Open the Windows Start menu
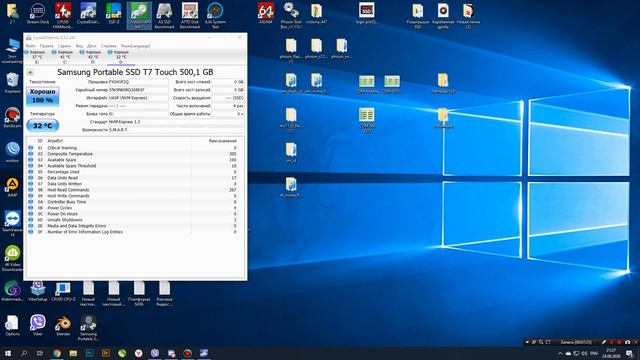640x360 pixels. 7,353
